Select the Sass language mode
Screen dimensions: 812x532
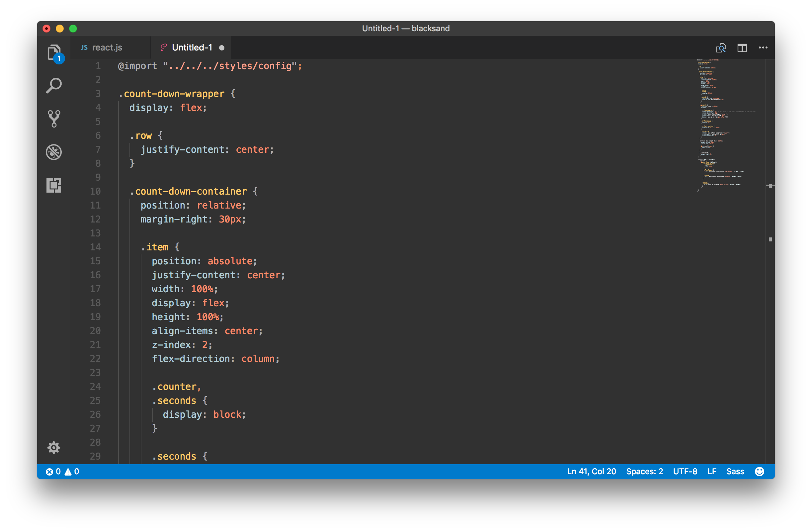(735, 471)
